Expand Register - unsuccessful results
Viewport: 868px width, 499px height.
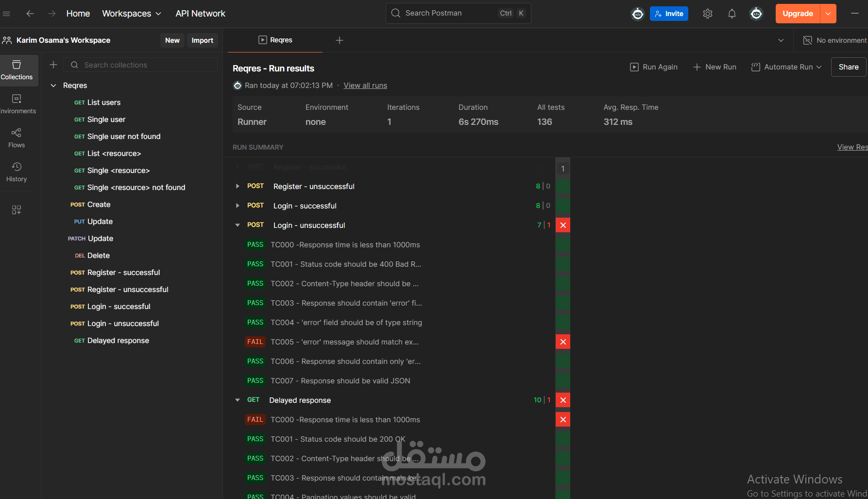(238, 186)
